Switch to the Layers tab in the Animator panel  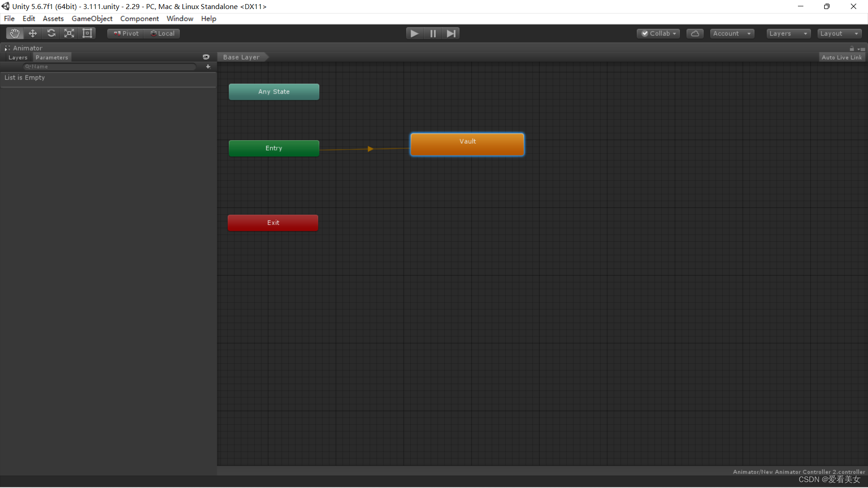(18, 57)
